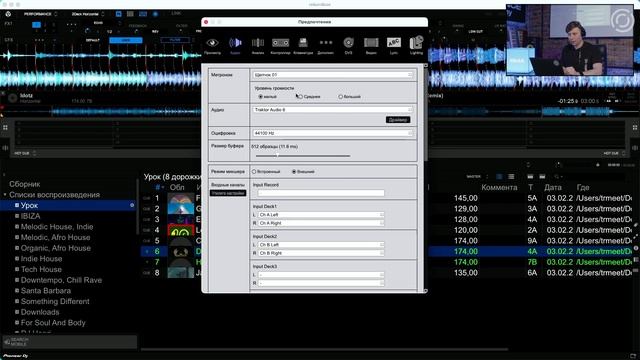Open the Lyric preferences ABC icon
The width and height of the screenshot is (640, 360).
[393, 45]
